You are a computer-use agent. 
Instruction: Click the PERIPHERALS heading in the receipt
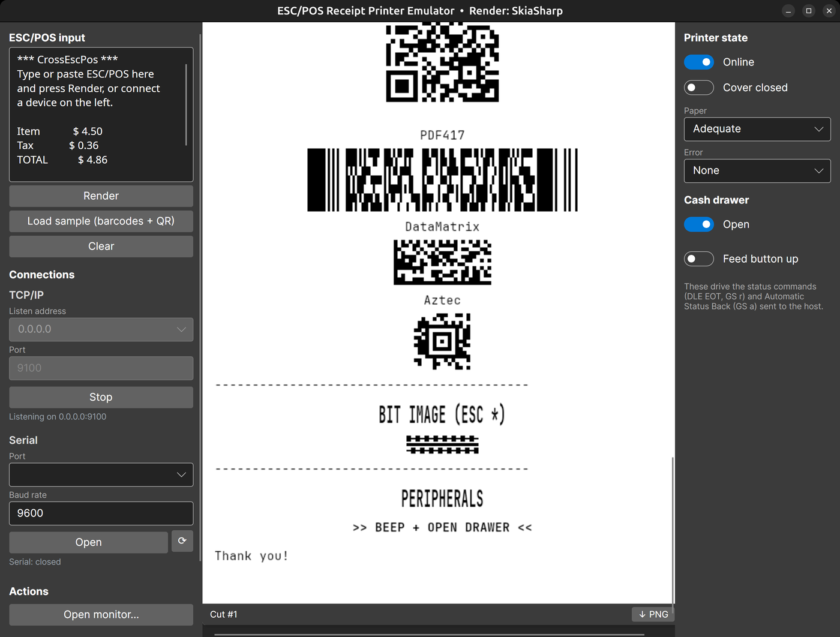click(442, 498)
